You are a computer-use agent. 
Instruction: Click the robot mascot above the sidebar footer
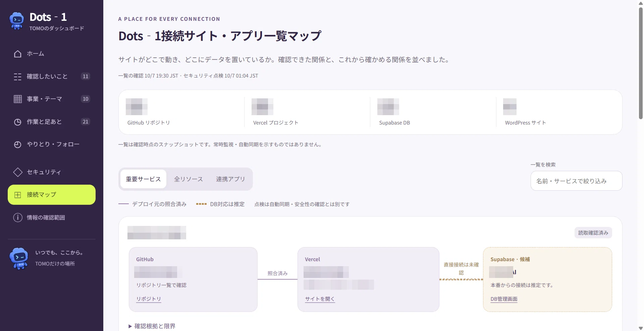point(19,258)
